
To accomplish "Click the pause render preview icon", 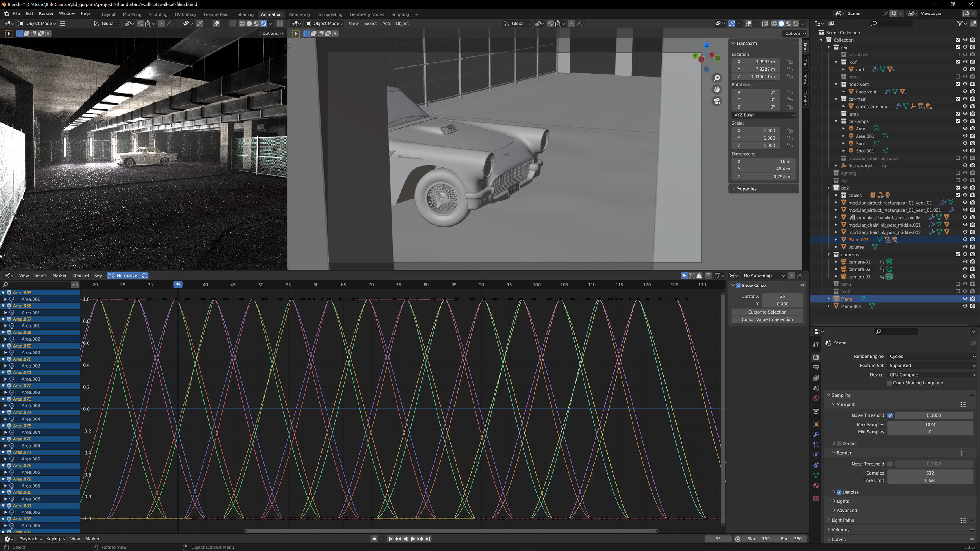I will [x=280, y=24].
